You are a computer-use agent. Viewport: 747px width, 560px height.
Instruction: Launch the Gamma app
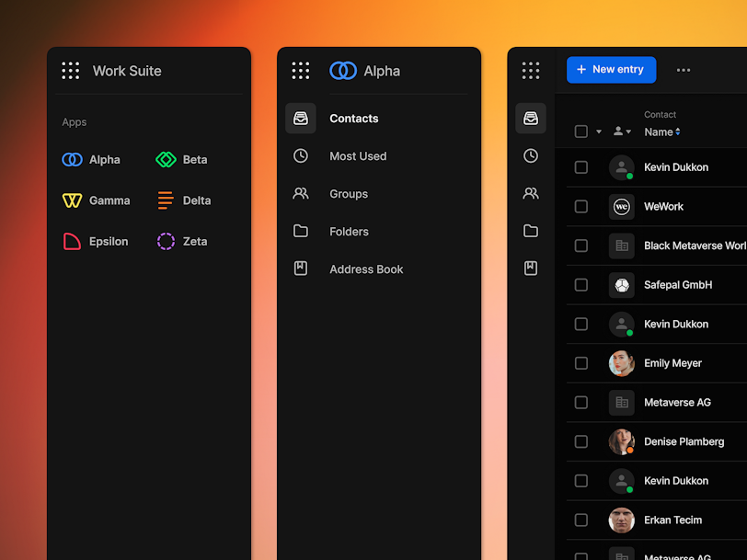pyautogui.click(x=96, y=200)
